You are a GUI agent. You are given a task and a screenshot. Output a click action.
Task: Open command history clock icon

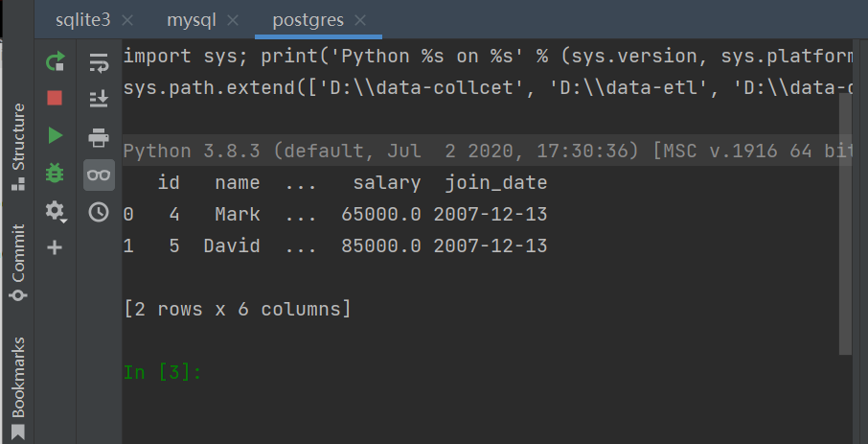click(x=99, y=212)
